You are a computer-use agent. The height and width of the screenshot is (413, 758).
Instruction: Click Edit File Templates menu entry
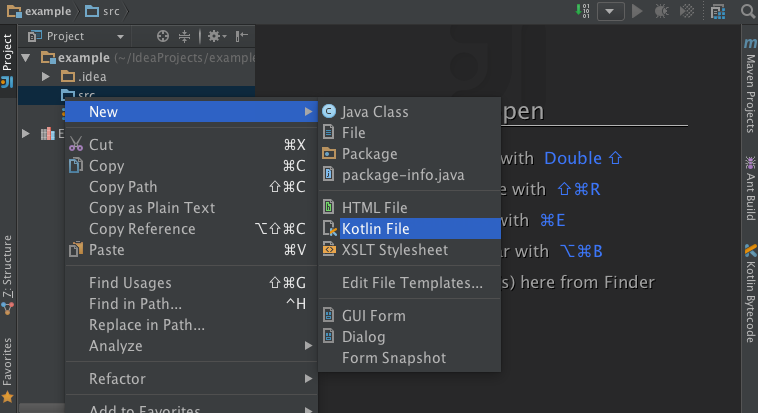pyautogui.click(x=412, y=283)
